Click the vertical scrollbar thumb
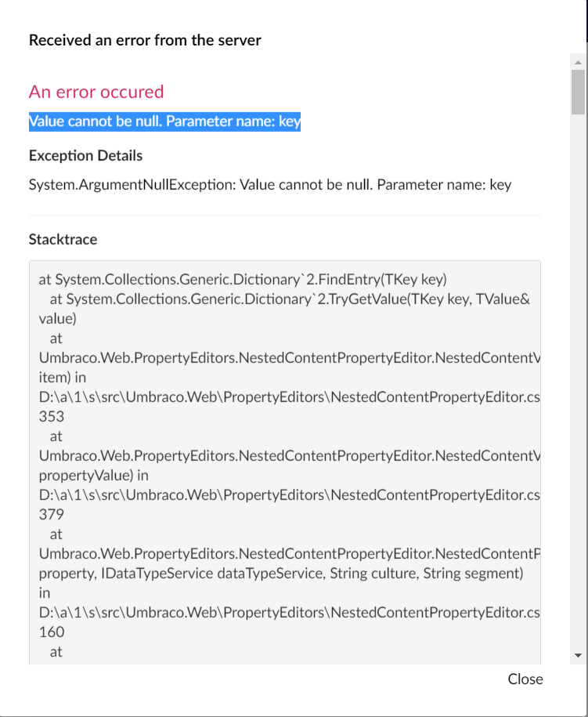 coord(578,92)
